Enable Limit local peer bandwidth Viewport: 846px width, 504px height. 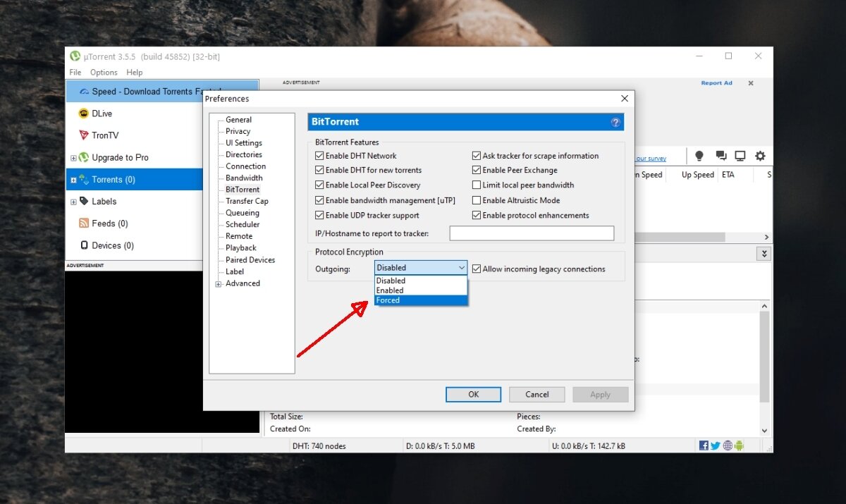coord(477,185)
